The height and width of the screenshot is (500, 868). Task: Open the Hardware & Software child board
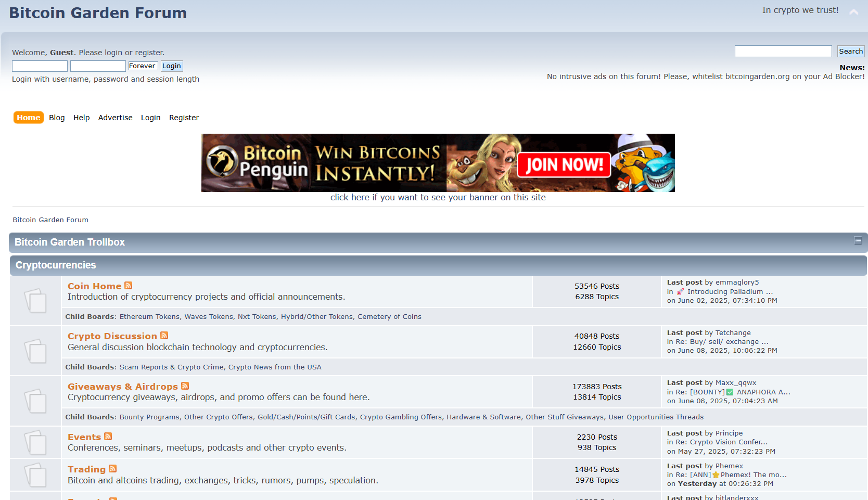[x=483, y=417]
